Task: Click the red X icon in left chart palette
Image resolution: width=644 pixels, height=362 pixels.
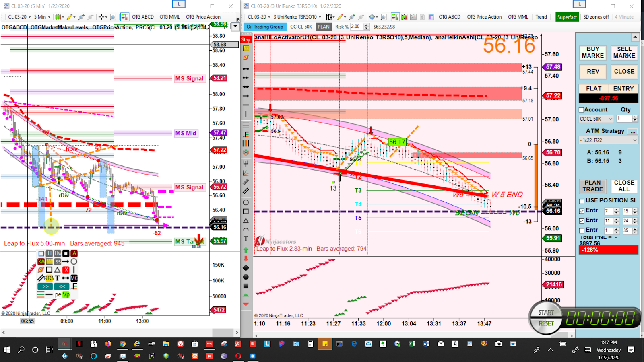Action: 66,270
